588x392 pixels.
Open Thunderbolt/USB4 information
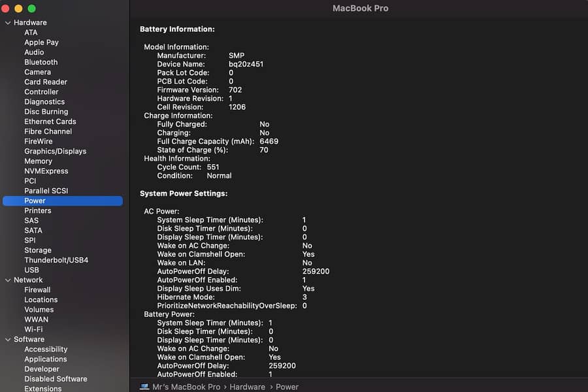[56, 259]
